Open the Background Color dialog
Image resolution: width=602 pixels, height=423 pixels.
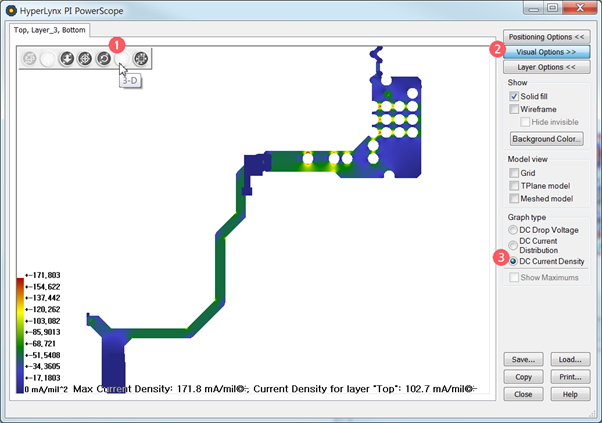(547, 139)
